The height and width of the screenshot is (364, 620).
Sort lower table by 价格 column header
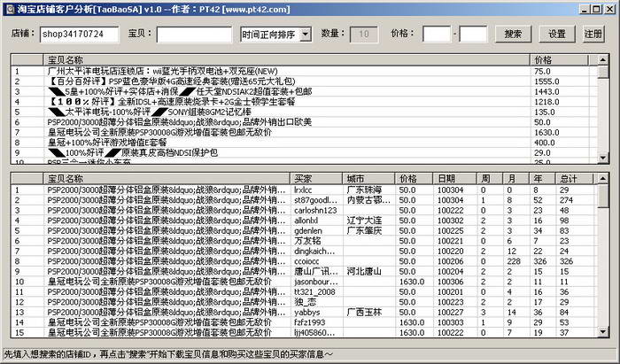coord(414,179)
